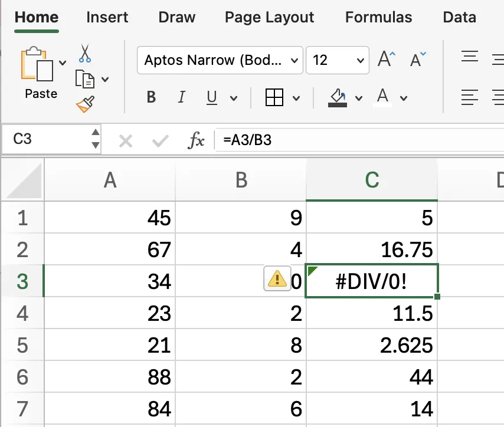Select cell C6 containing 44
Screen dimensions: 504x427
[372, 376]
